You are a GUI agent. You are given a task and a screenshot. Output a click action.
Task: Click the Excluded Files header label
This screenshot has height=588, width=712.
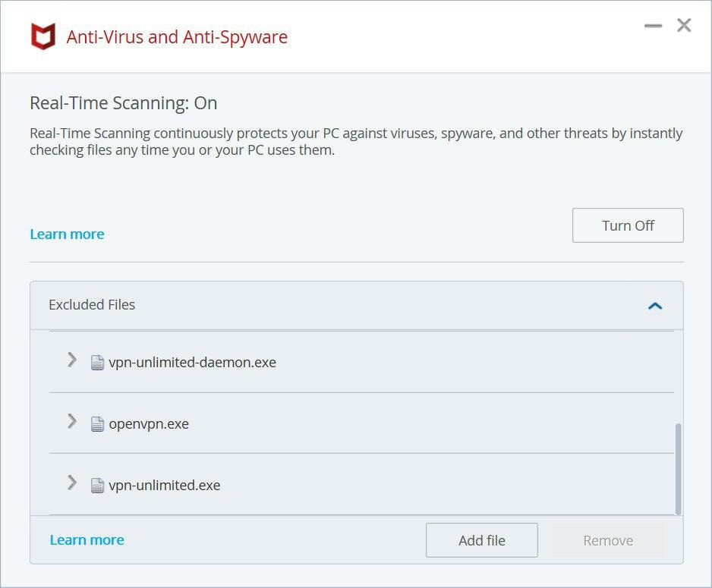click(x=92, y=305)
